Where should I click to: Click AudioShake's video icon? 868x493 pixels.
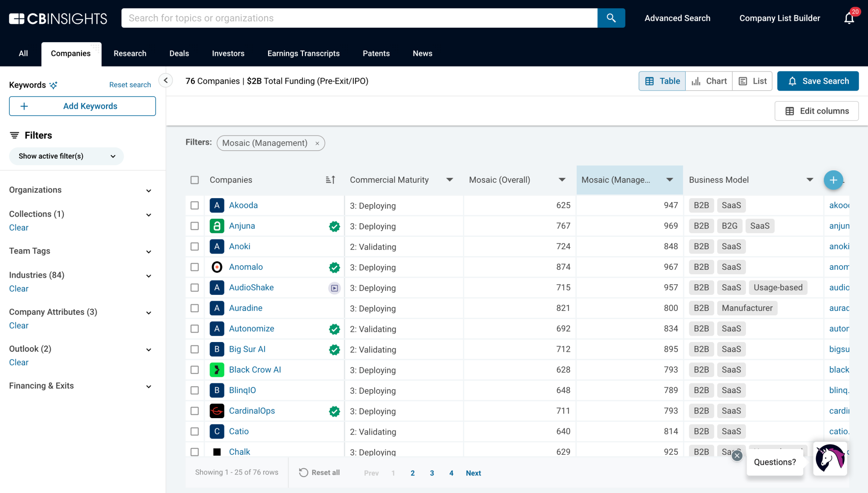[x=335, y=288]
